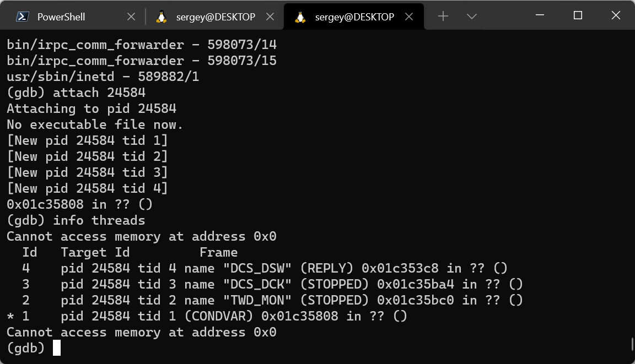Expand the profiles dropdown chevron
The width and height of the screenshot is (635, 364).
471,17
